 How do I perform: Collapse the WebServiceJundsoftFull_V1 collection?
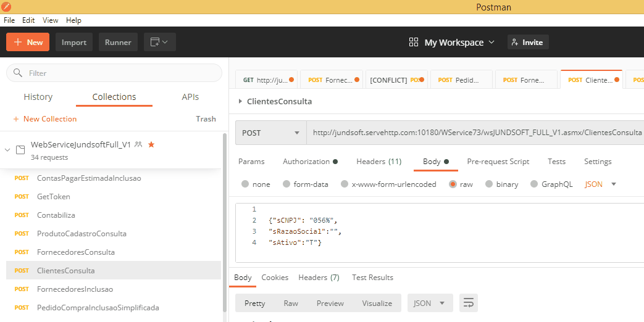(x=7, y=150)
